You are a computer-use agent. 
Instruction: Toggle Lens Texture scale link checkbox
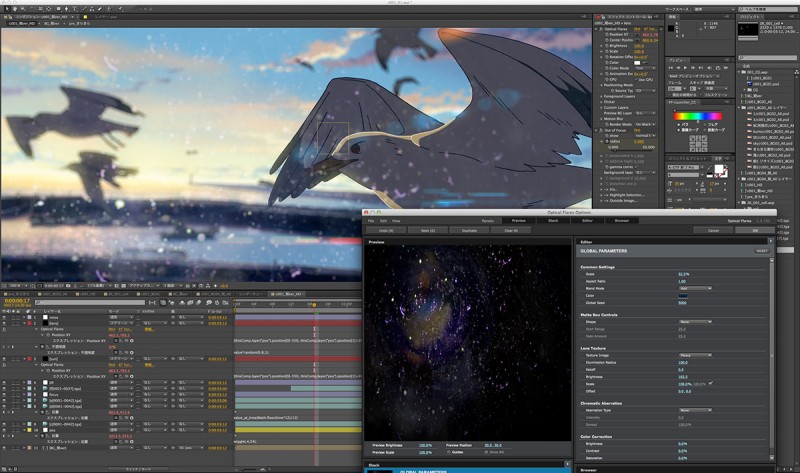pos(711,383)
